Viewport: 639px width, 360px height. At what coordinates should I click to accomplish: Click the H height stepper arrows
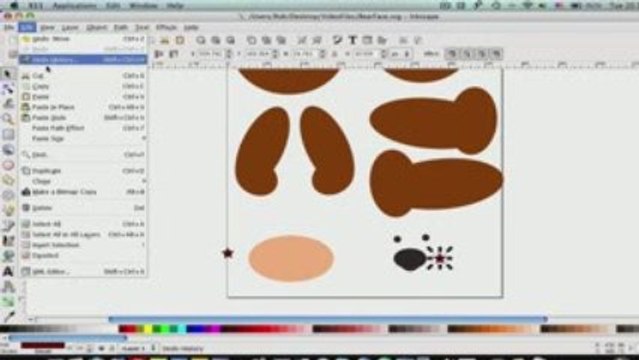(x=383, y=54)
